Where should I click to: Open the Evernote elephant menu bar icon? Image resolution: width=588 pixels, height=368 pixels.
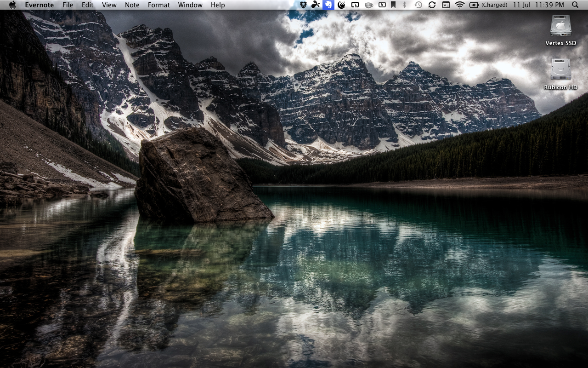328,5
